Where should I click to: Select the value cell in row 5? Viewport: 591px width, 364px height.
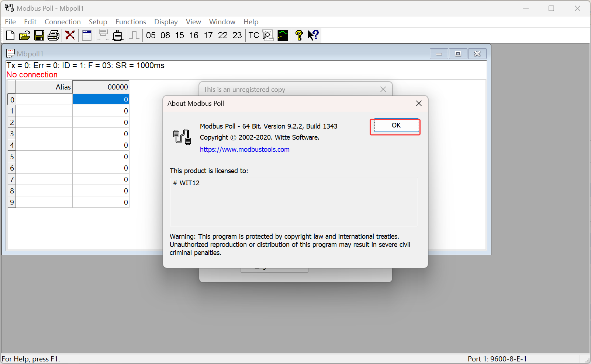coord(101,157)
